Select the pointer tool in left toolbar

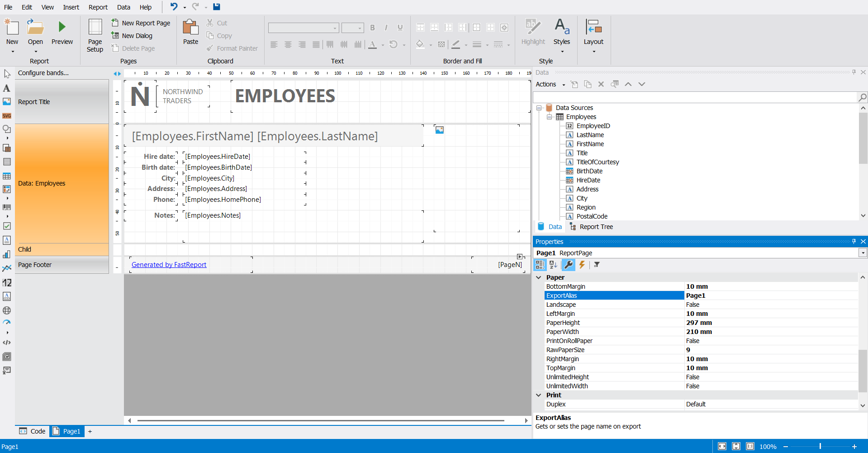tap(7, 74)
